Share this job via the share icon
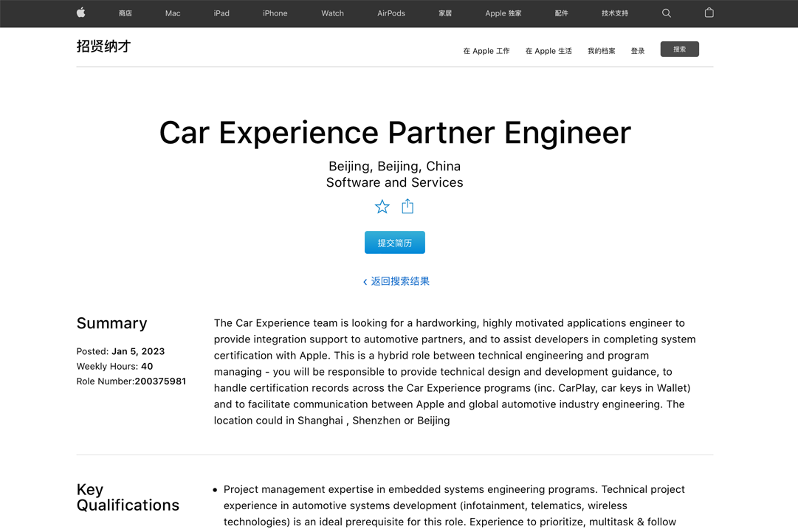Screen dimensions: 798x532 click(x=407, y=206)
